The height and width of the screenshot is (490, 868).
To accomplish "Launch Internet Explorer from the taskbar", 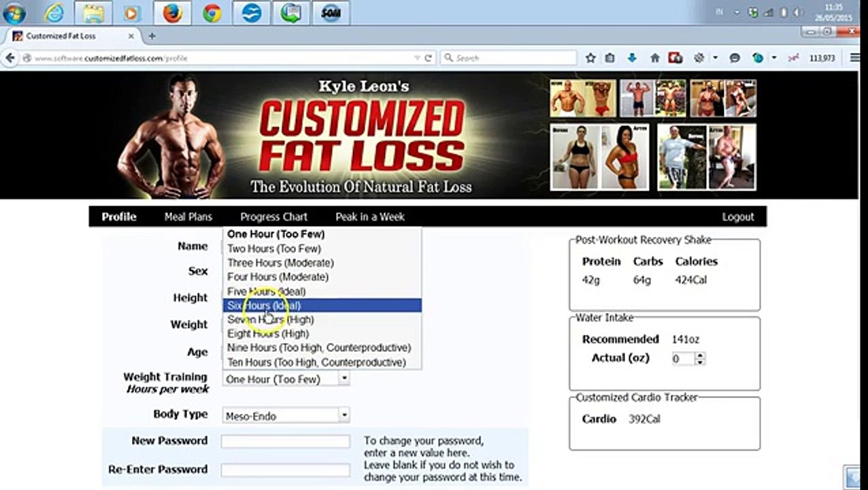I will coord(54,13).
